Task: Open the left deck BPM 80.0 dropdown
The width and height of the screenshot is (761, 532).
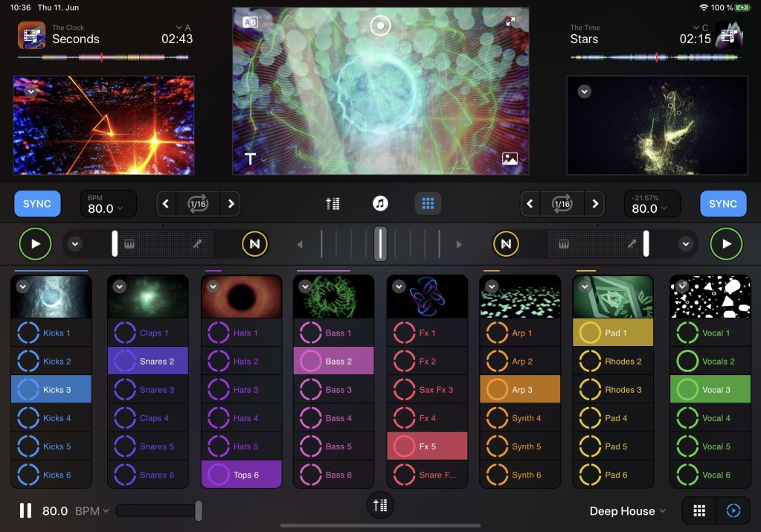Action: pos(106,204)
